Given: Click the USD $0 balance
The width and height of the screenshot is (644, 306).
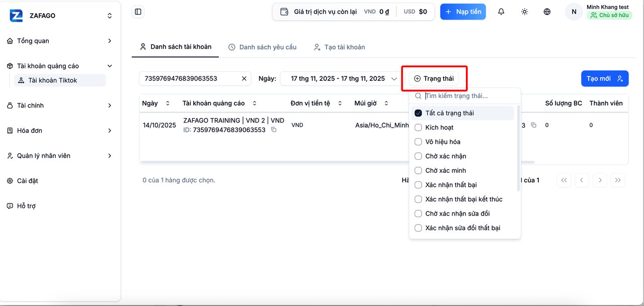Looking at the screenshot, I should coord(416,12).
